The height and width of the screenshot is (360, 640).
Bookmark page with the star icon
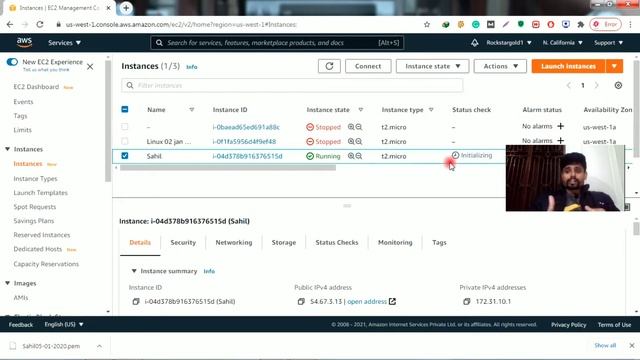tap(427, 24)
